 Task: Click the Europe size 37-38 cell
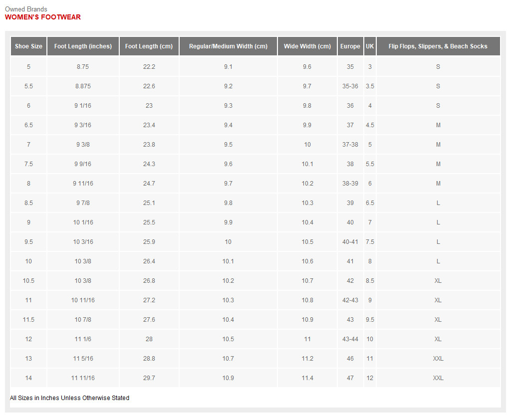pos(350,144)
